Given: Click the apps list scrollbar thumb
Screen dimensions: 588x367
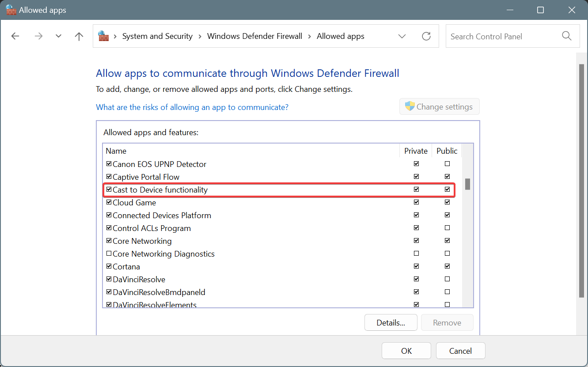Looking at the screenshot, I should tap(467, 184).
